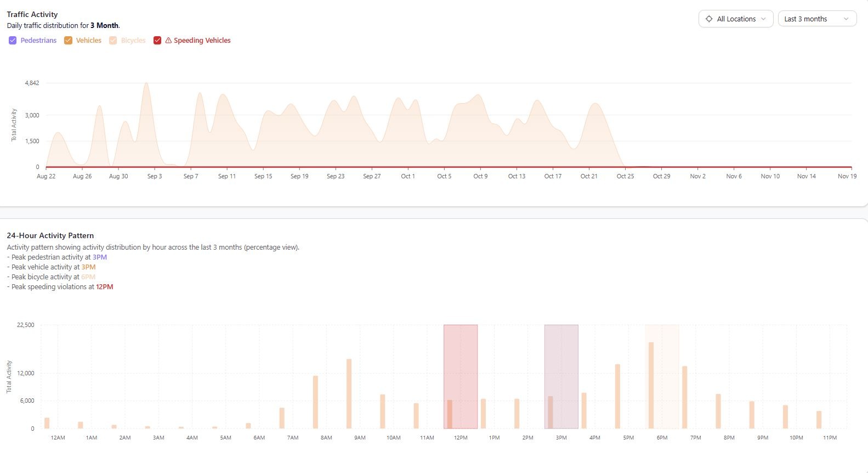The image size is (868, 473).
Task: Click the purple 3PM peak pedestrian text
Action: click(x=100, y=257)
